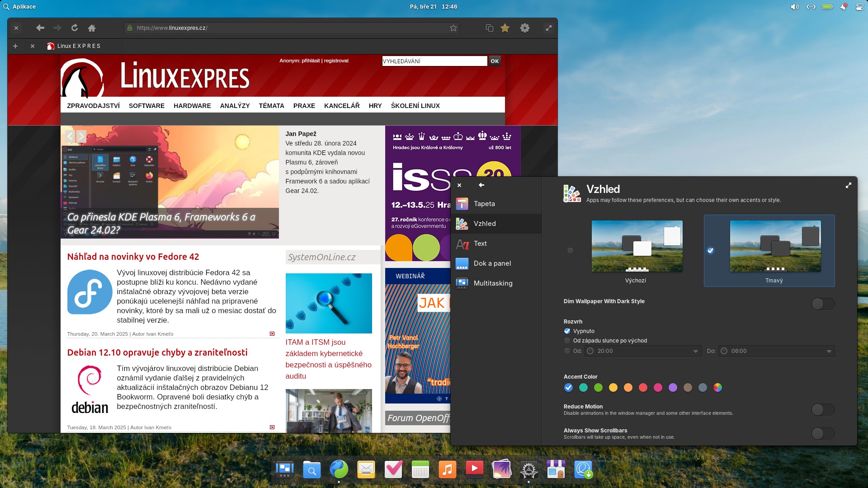Click the přihlásit login link
The image size is (868, 488).
coord(311,61)
